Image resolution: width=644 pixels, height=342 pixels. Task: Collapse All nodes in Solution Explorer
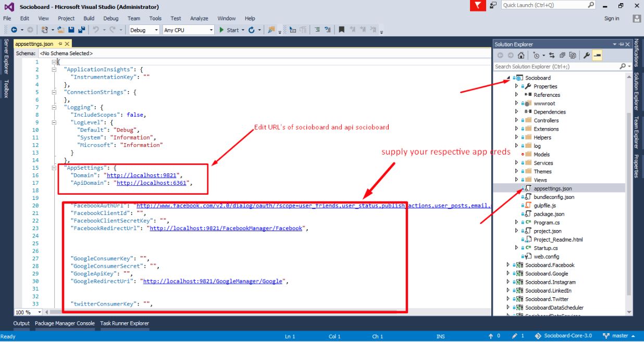click(x=562, y=55)
